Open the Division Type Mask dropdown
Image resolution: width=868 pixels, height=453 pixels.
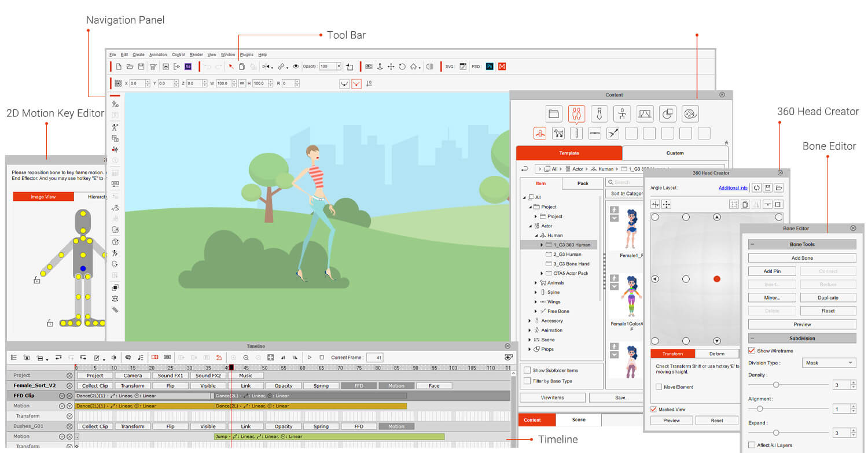click(x=829, y=363)
